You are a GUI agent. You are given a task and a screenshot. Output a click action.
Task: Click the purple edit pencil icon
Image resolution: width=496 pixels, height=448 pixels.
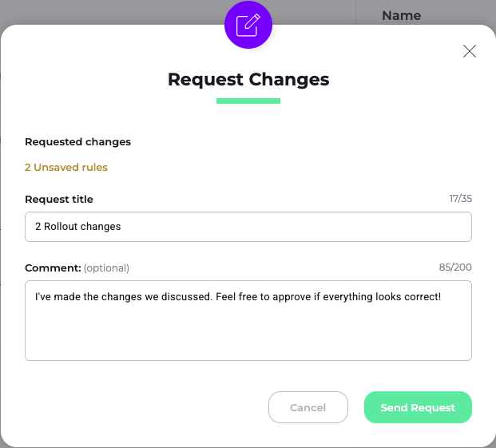tap(248, 25)
